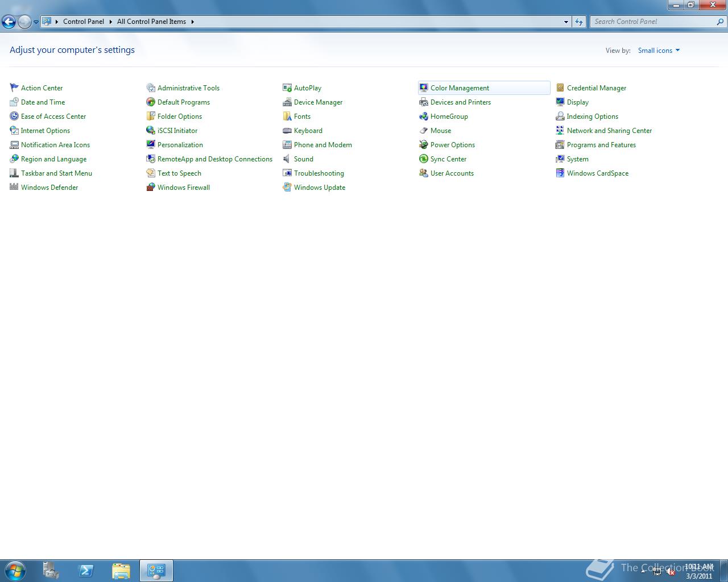Open RemoteApp and Desktop Connections link
The height and width of the screenshot is (582, 728).
pyautogui.click(x=215, y=159)
